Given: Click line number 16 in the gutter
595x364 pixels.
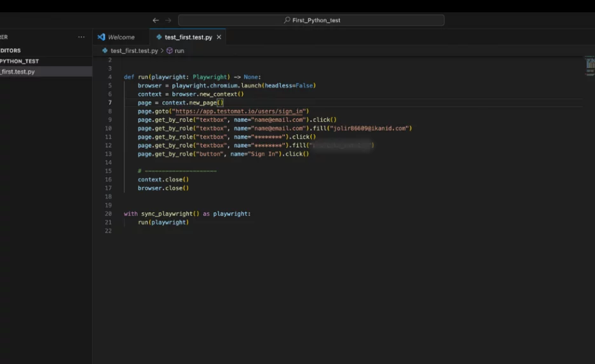Looking at the screenshot, I should [x=109, y=180].
